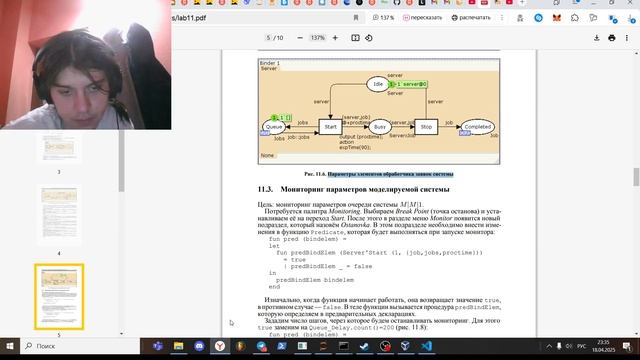Open the blue circular extension icon
The width and height of the screenshot is (640, 360).
click(538, 18)
